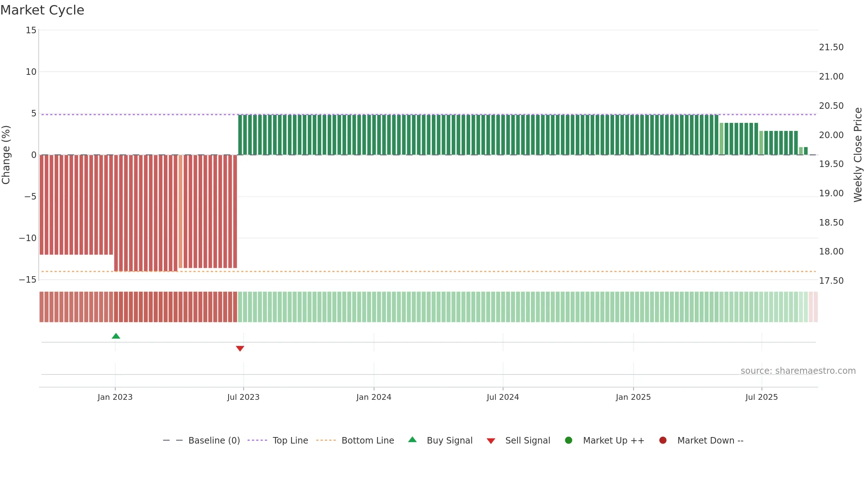
Task: Click the source: sharemaestro.com text
Action: coord(798,371)
